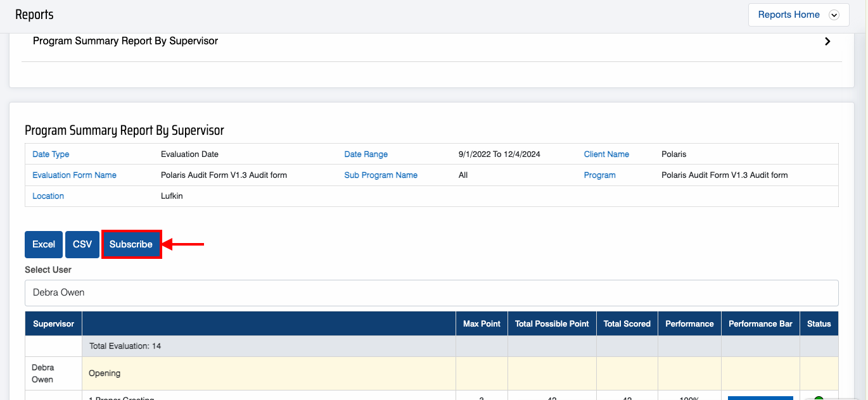Viewport: 868px width, 400px height.
Task: Click the Client Name label
Action: tap(606, 154)
